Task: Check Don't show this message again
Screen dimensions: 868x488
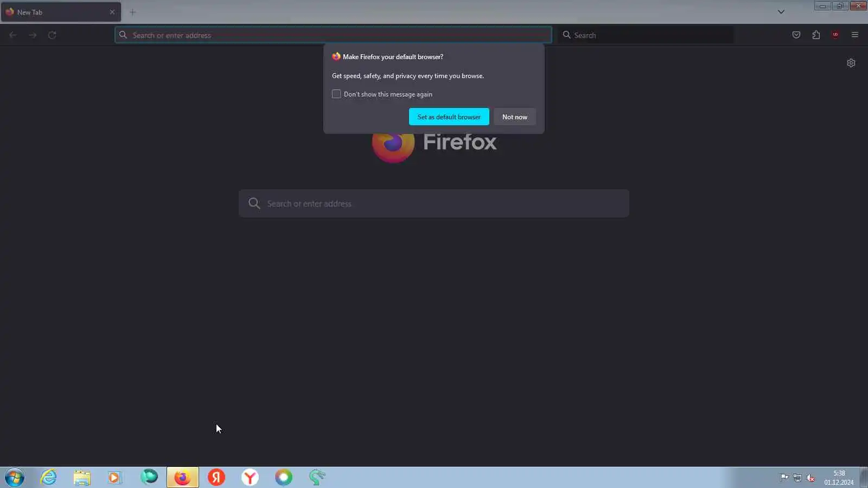Action: click(x=336, y=94)
